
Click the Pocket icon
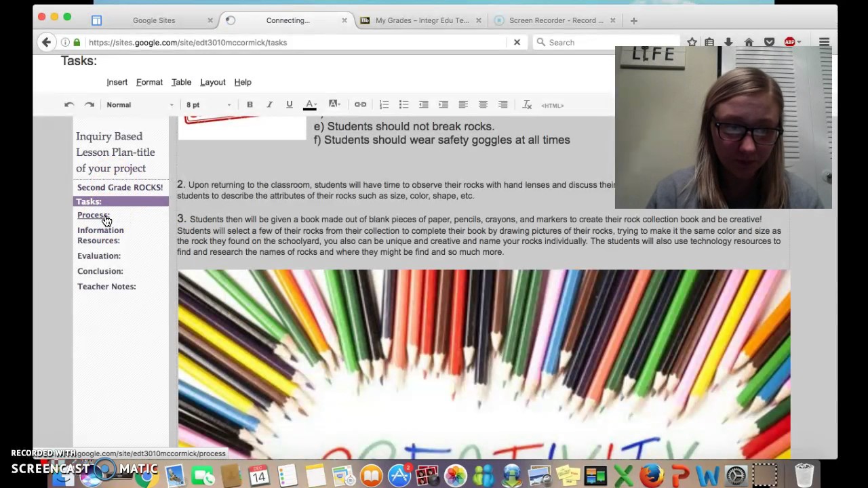(769, 42)
